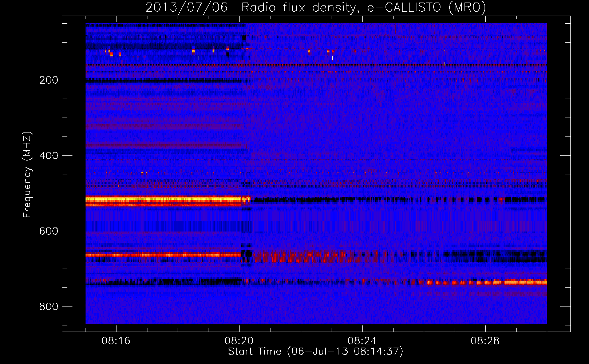Click the 08:28 time tick label
This screenshot has height=364, width=589.
485,341
